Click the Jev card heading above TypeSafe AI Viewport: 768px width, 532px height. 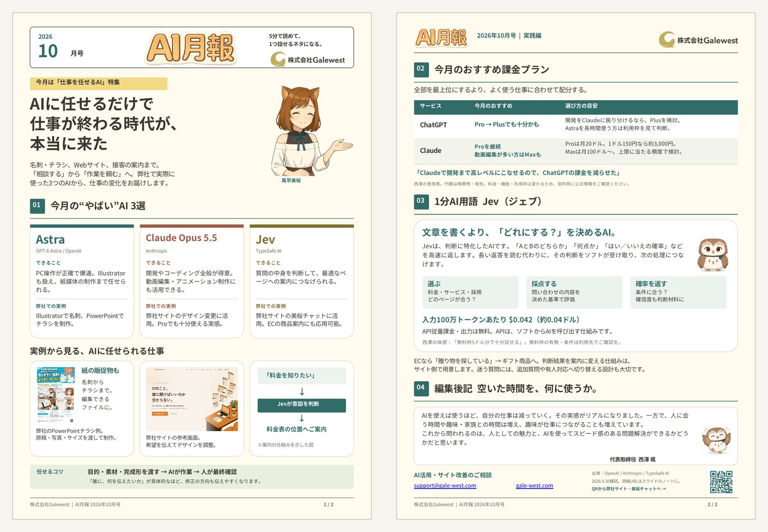tap(265, 240)
